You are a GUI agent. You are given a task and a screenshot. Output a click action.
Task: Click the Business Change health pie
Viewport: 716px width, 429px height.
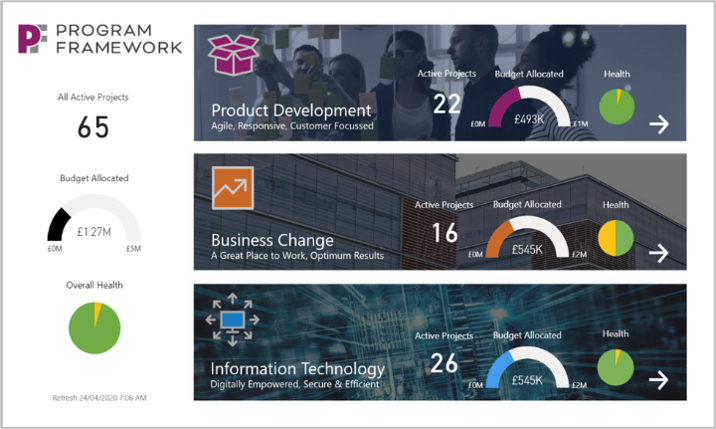coord(617,238)
